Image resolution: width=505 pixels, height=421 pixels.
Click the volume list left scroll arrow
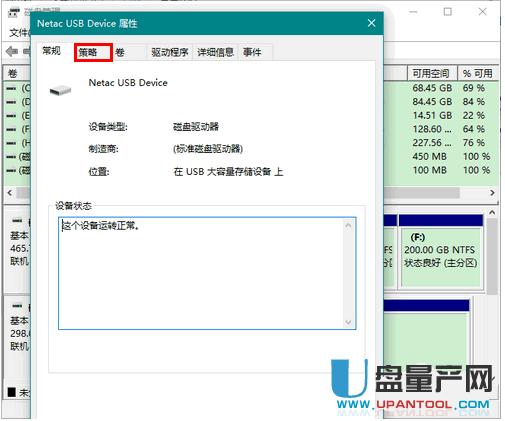coord(10,193)
